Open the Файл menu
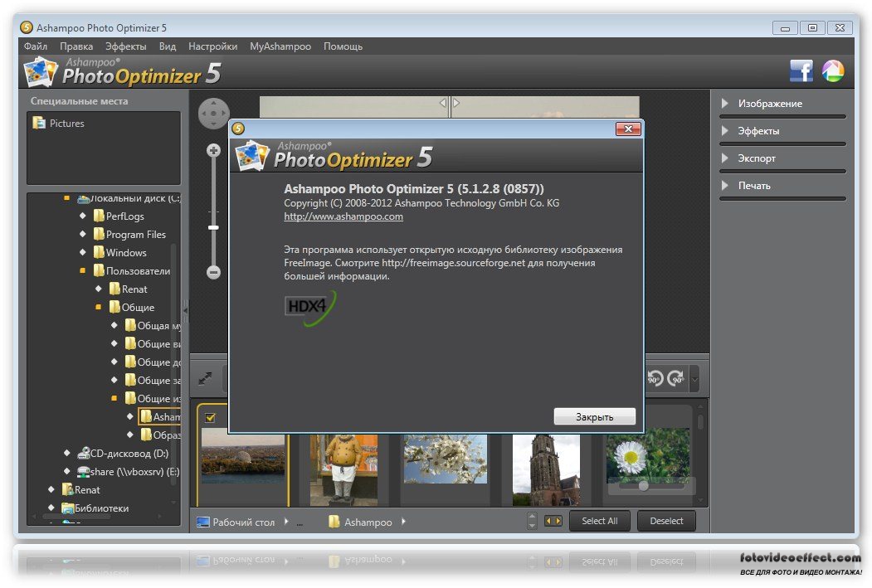 tap(36, 46)
